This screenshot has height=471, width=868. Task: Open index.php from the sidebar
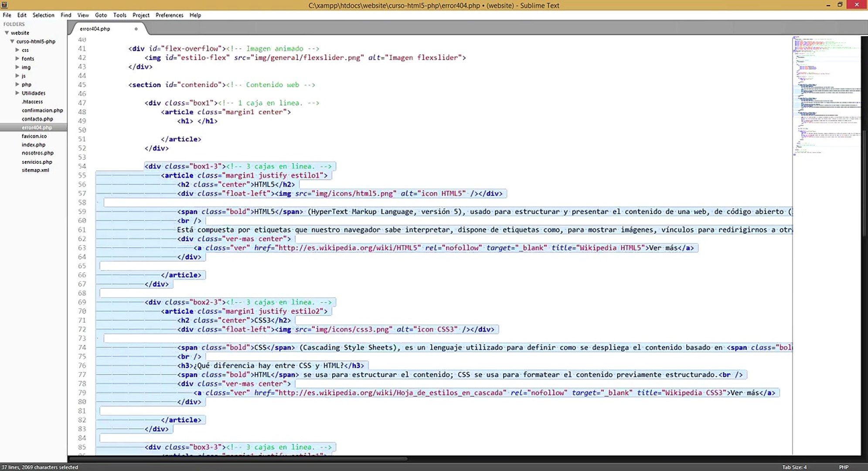coord(34,144)
